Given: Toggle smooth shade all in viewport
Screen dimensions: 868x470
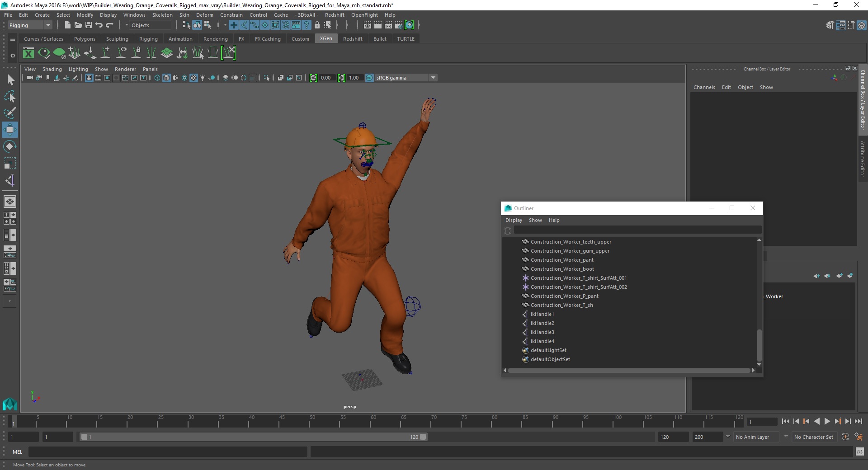Looking at the screenshot, I should tap(166, 78).
